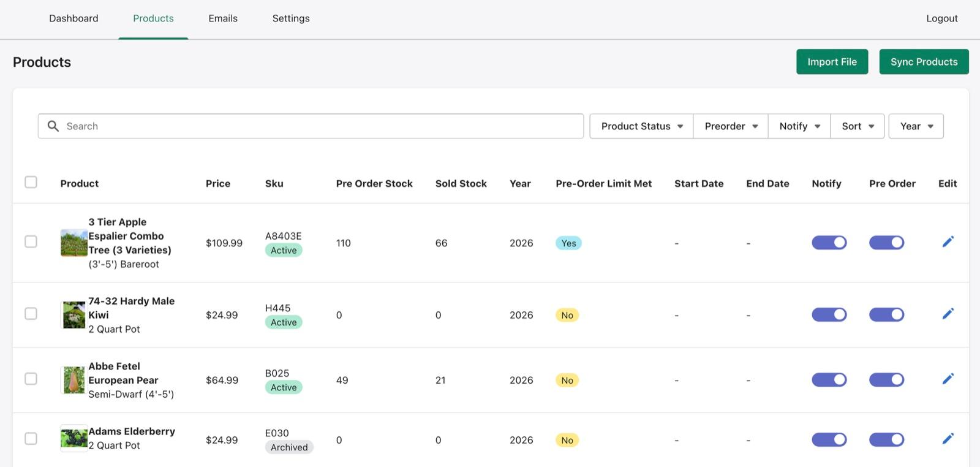The width and height of the screenshot is (980, 467).
Task: Open the Settings tab
Action: point(291,18)
